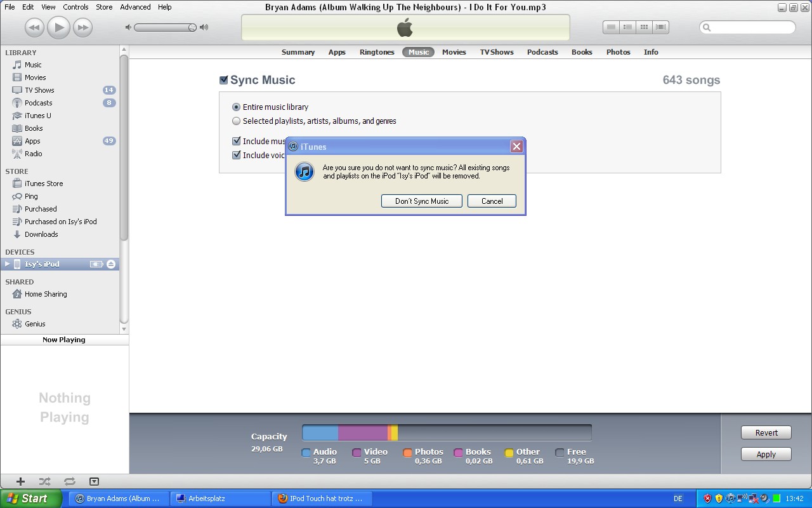Close the iTunes confirmation dialog

516,147
